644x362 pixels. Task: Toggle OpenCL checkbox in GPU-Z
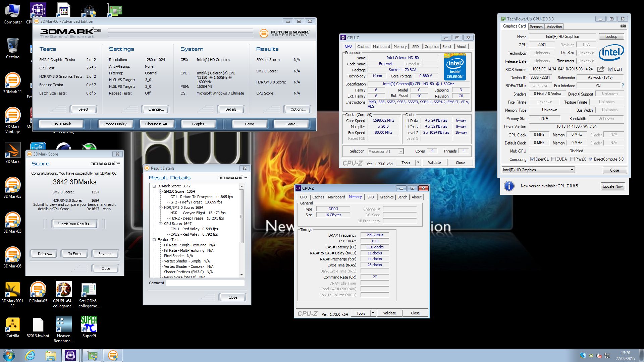[532, 159]
